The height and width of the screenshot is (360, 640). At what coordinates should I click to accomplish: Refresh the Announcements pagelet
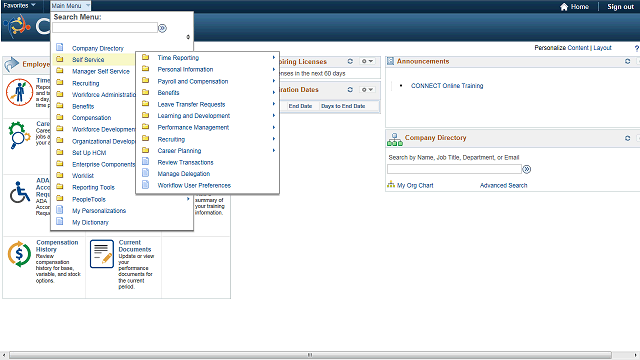[x=627, y=61]
